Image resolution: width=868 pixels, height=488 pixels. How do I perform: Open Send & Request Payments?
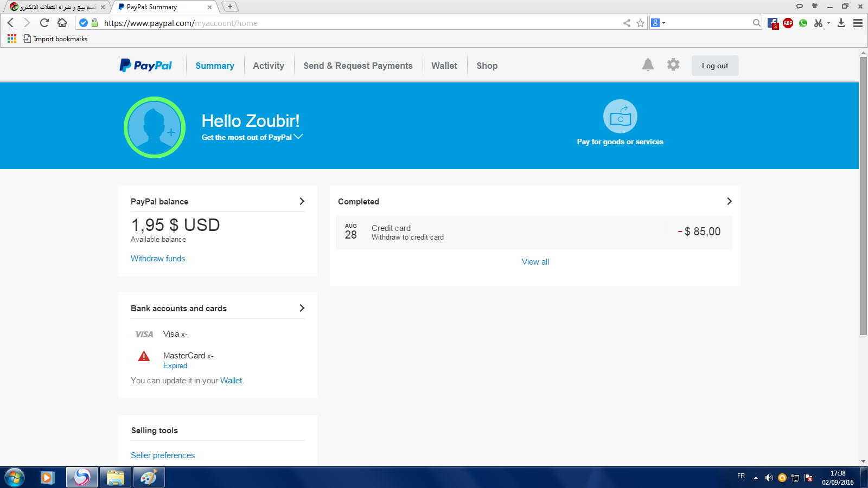pyautogui.click(x=358, y=66)
